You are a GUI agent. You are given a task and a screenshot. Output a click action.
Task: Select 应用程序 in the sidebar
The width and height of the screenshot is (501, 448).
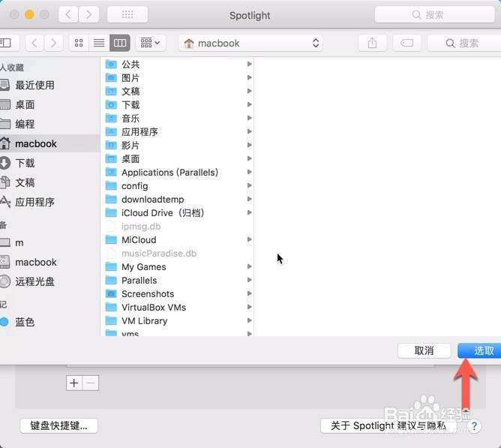click(48, 202)
